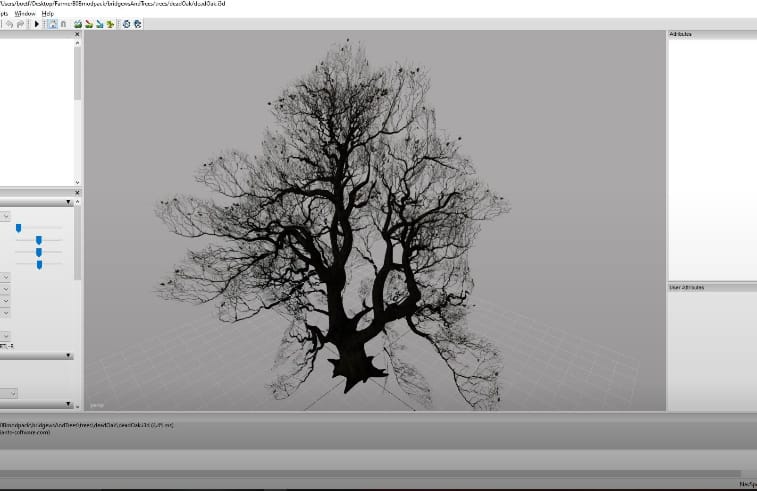Select the first terrain sculpt mode icon

[77, 24]
